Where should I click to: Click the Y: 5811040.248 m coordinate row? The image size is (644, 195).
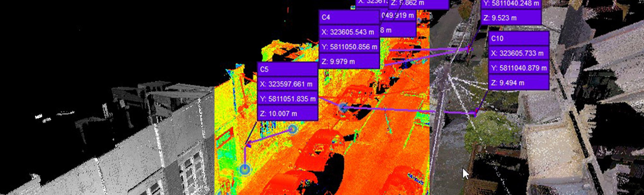[x=511, y=4]
